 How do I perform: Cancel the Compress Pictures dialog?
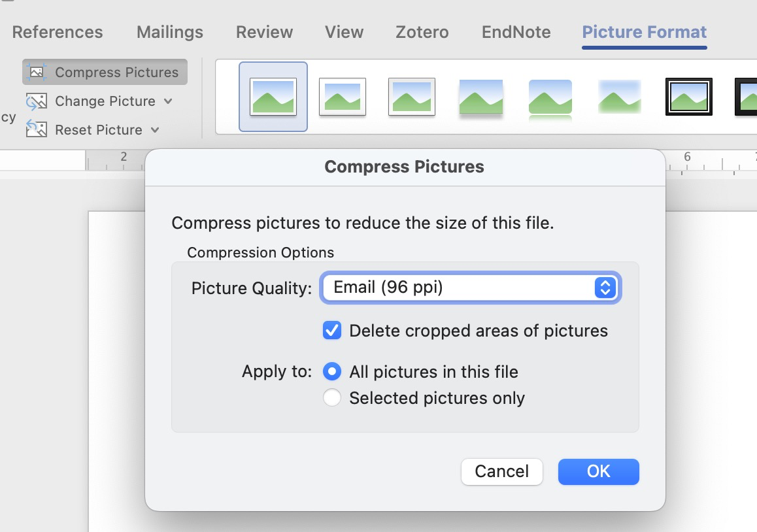click(502, 471)
